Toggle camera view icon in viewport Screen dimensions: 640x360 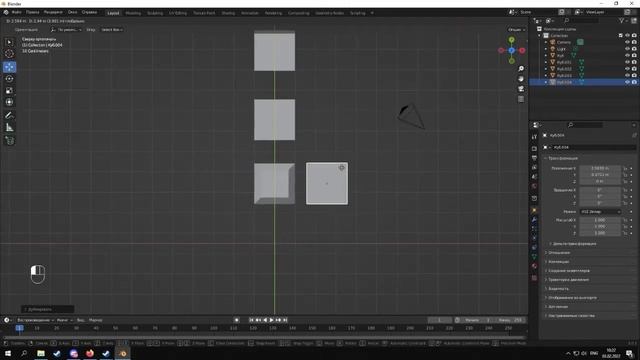click(521, 89)
